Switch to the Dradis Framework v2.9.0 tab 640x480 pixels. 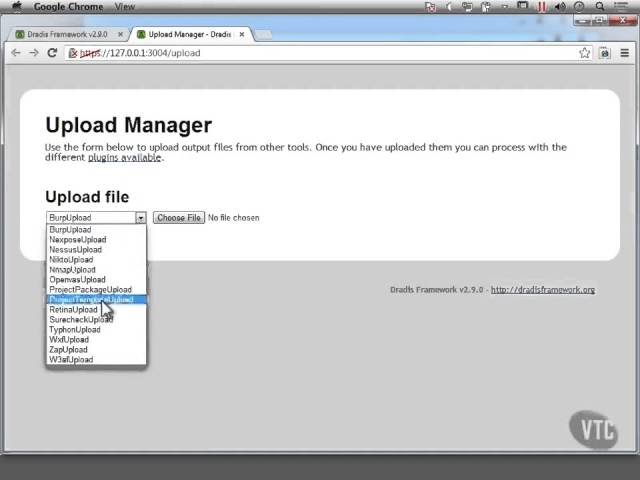67,34
